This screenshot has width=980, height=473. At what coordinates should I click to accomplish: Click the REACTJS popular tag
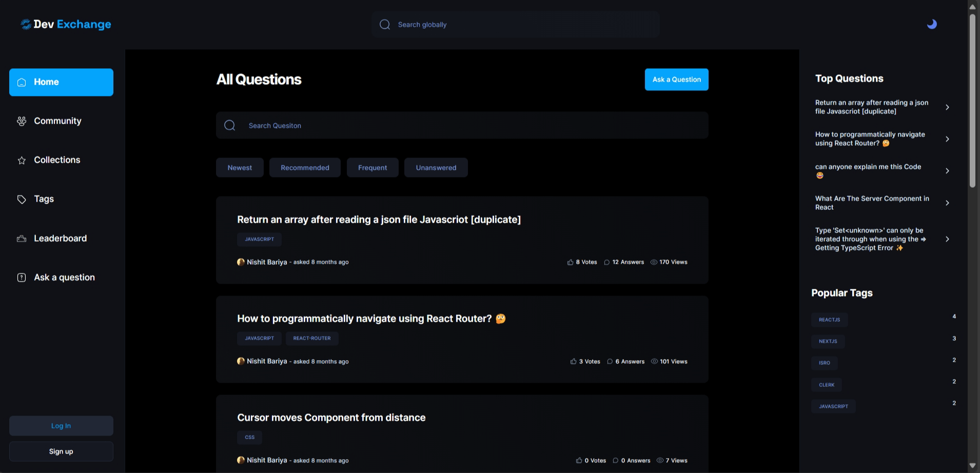tap(829, 320)
